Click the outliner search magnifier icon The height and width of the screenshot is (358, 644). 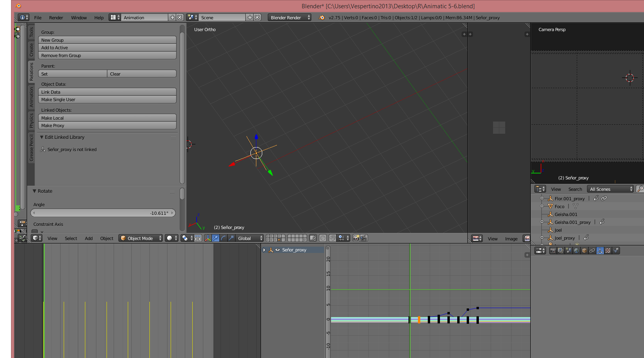(x=640, y=189)
